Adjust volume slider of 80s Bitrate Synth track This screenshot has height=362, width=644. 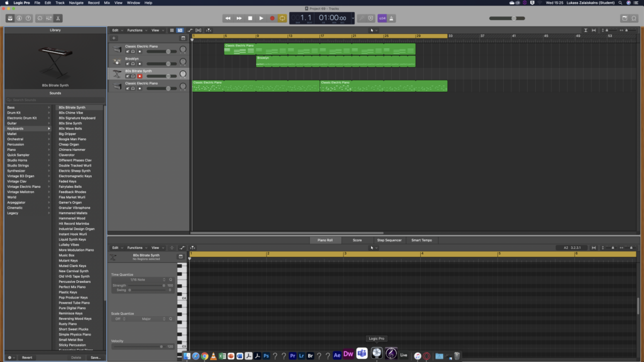pyautogui.click(x=162, y=76)
